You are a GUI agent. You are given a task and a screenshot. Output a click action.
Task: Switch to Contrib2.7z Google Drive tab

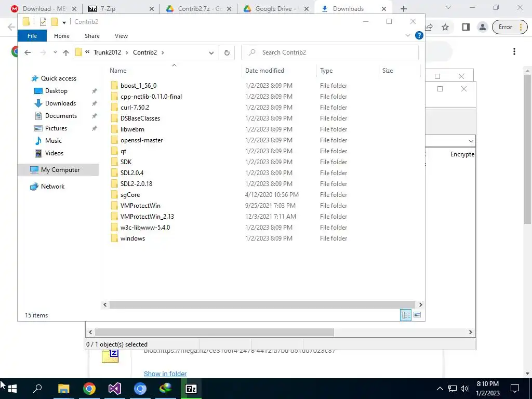(198, 9)
